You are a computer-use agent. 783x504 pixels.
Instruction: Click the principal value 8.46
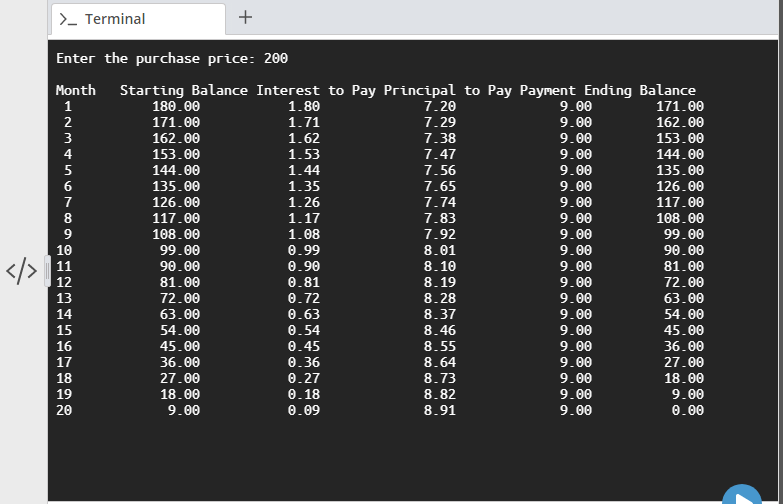point(439,330)
